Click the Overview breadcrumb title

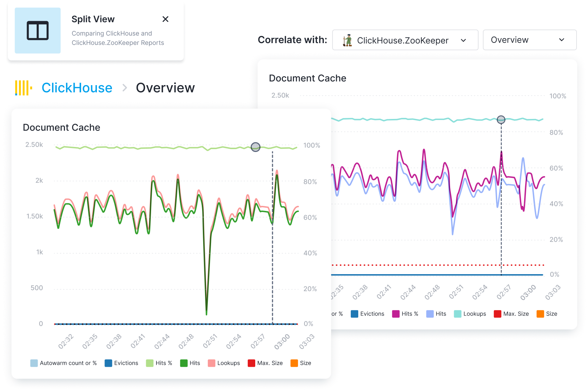click(x=165, y=88)
